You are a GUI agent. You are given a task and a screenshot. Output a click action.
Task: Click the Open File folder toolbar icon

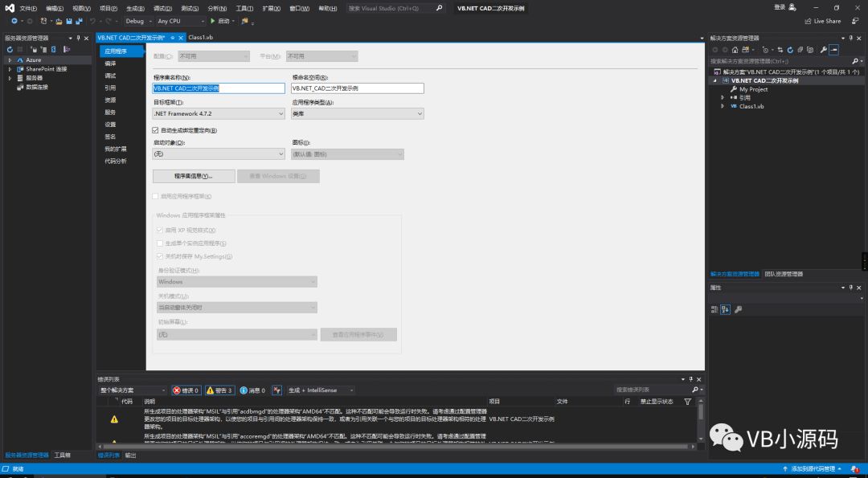59,21
